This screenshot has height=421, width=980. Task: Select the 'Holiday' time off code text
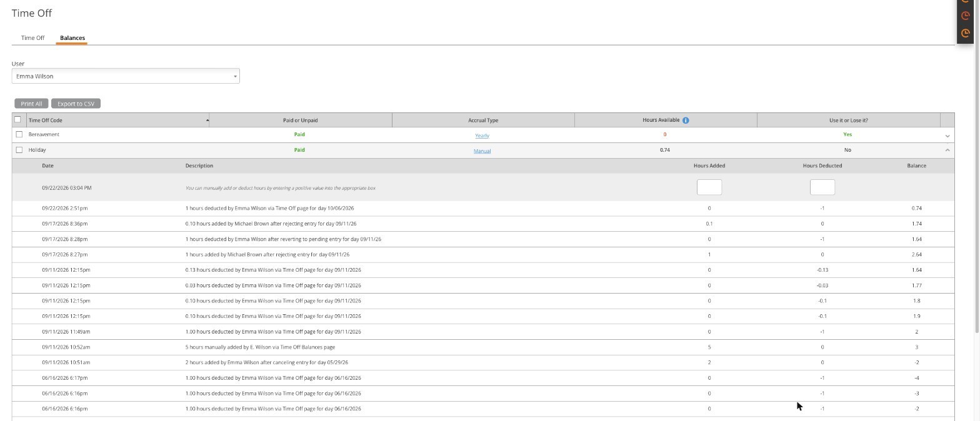pyautogui.click(x=37, y=151)
